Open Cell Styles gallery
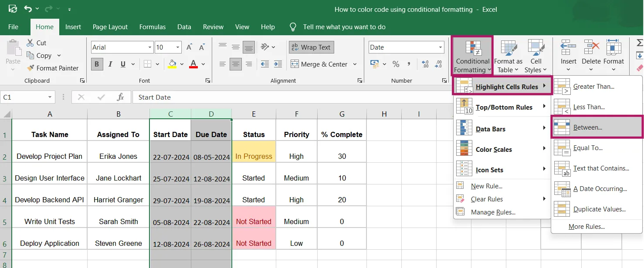Screen dimensions: 644x268 [536, 56]
